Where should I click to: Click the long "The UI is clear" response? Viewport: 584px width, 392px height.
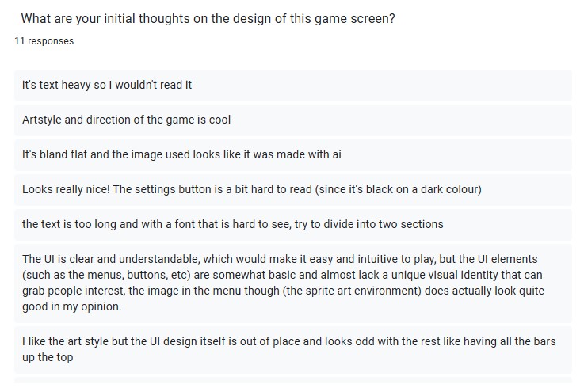pos(293,283)
